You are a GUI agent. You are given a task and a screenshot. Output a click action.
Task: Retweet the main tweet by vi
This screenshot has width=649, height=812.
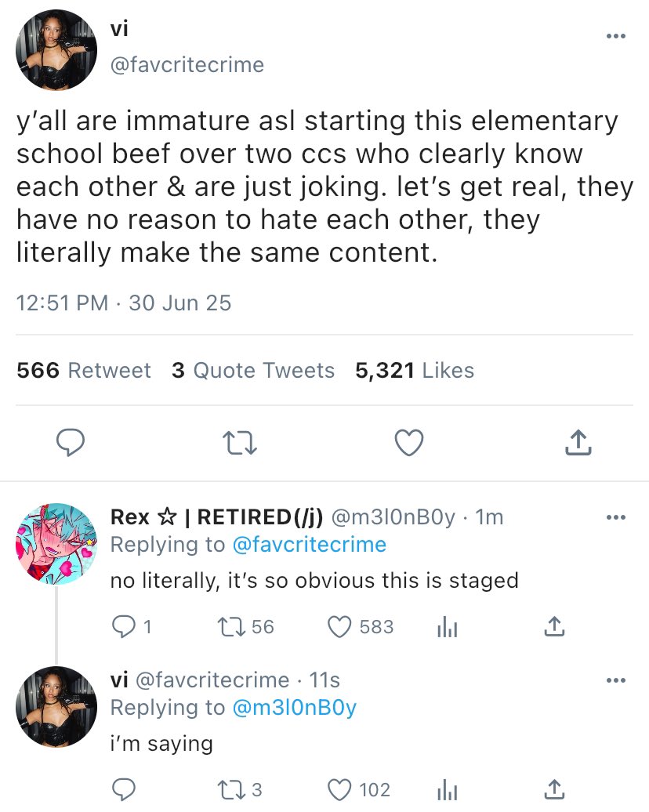point(240,444)
